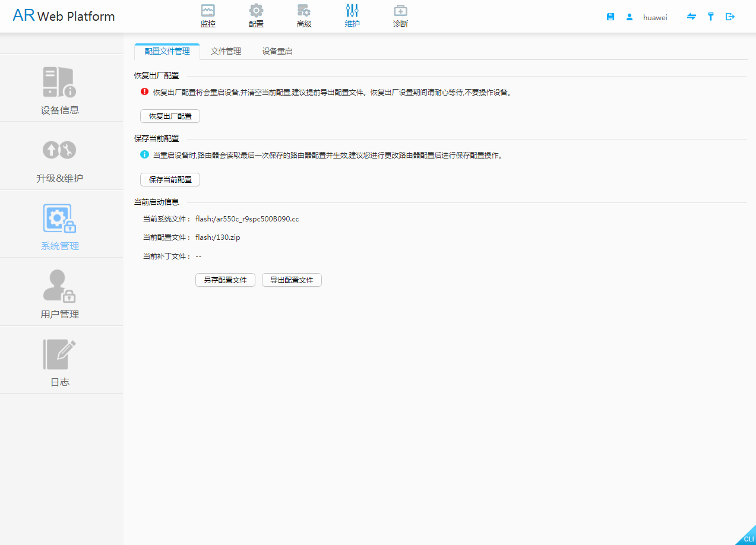Click the floppy disk save icon
This screenshot has height=545, width=756.
point(610,17)
